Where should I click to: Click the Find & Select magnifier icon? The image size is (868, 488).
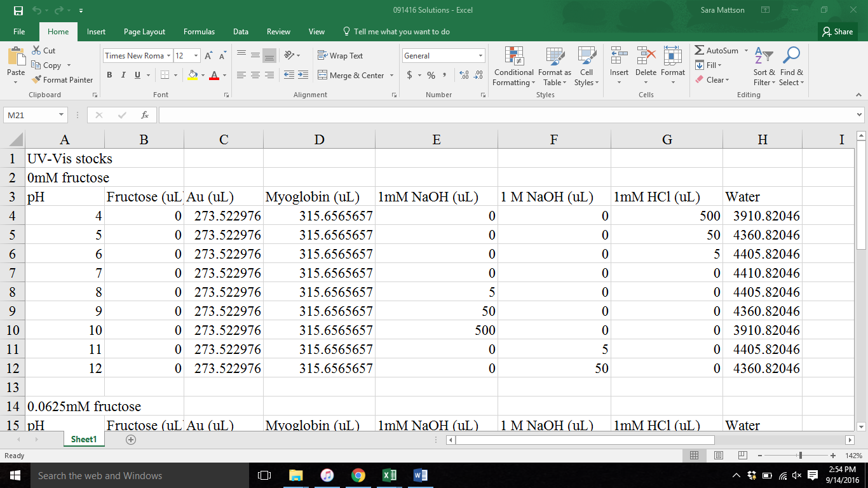[791, 56]
